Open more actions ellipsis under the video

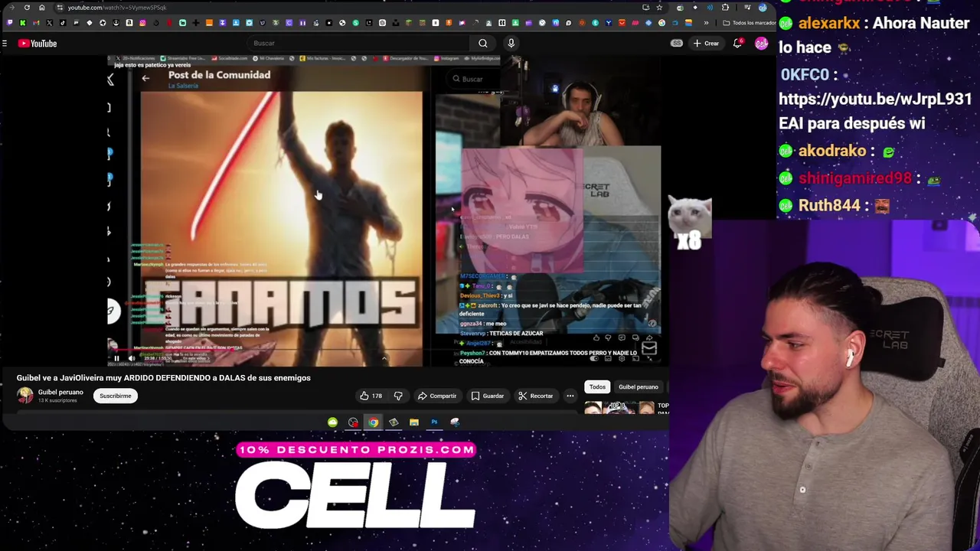(570, 396)
